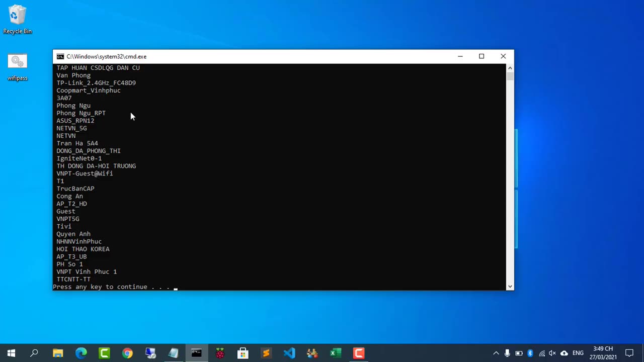Image resolution: width=644 pixels, height=362 pixels.
Task: Open the red Camtasia recorder taskbar icon
Action: [359, 353]
